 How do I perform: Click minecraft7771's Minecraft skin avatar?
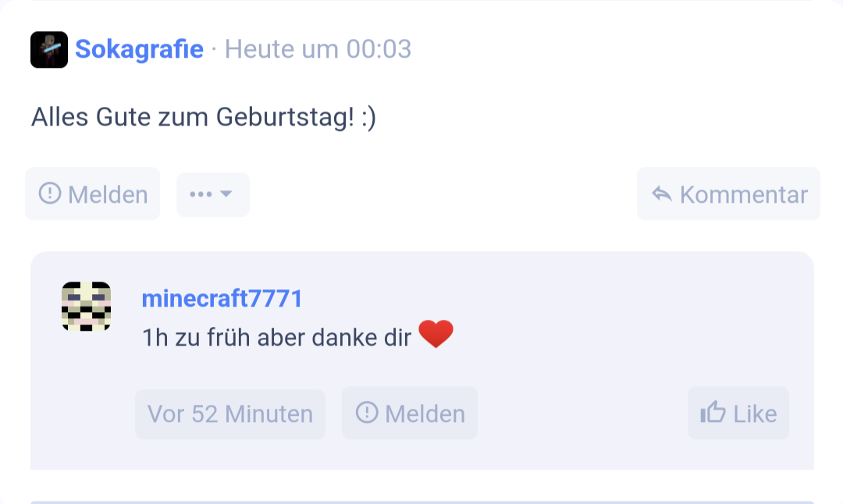[87, 307]
